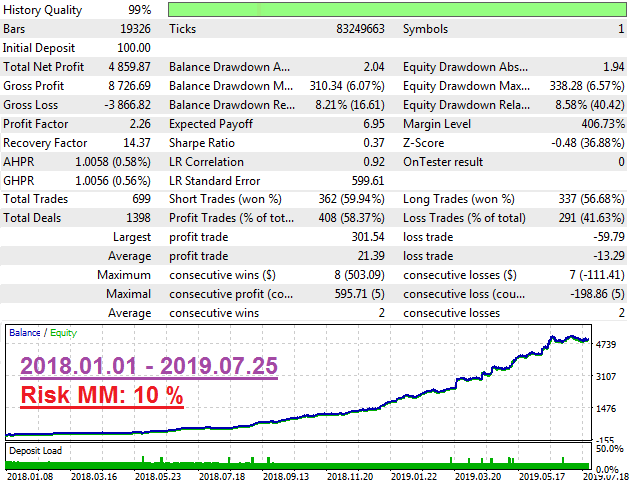The width and height of the screenshot is (640, 480).
Task: Click the GHPR value 1.0056 (0.56%)
Action: tap(113, 181)
